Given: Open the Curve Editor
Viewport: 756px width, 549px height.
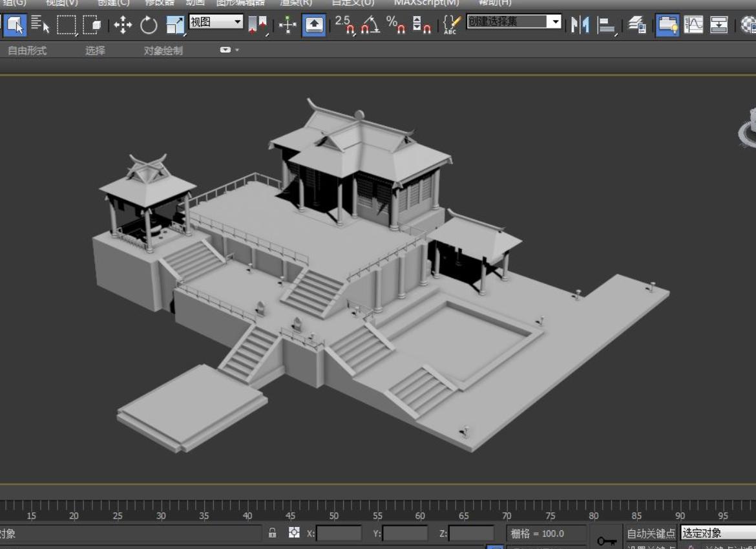Looking at the screenshot, I should 693,25.
